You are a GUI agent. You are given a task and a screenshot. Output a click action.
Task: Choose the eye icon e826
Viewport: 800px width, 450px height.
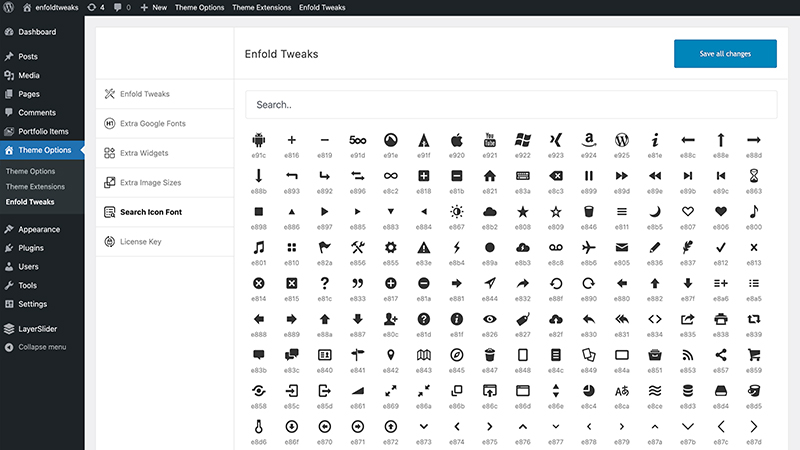(x=490, y=319)
